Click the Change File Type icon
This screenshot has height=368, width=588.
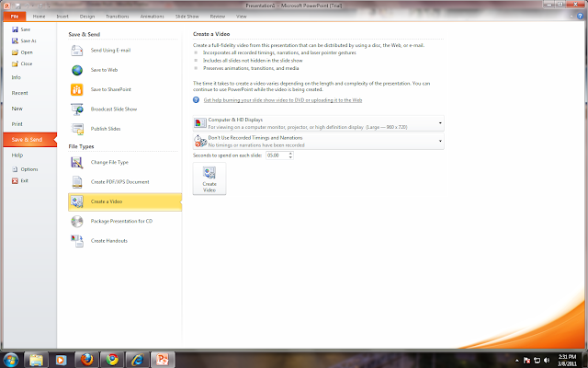click(77, 162)
